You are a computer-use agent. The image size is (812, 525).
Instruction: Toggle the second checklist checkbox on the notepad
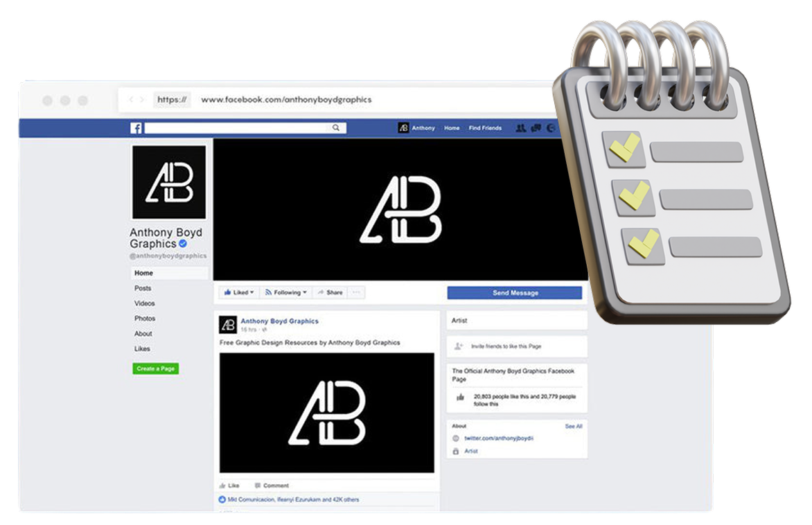pyautogui.click(x=634, y=197)
